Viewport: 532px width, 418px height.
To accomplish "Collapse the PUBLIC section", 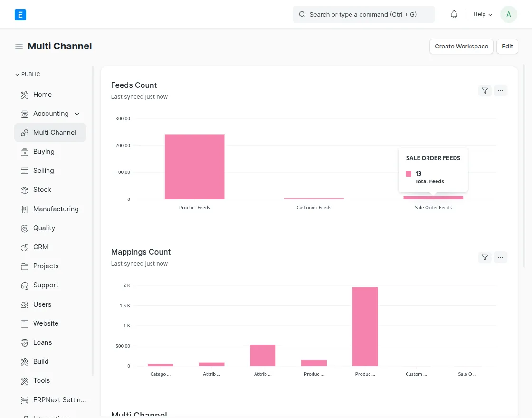I will pyautogui.click(x=17, y=74).
